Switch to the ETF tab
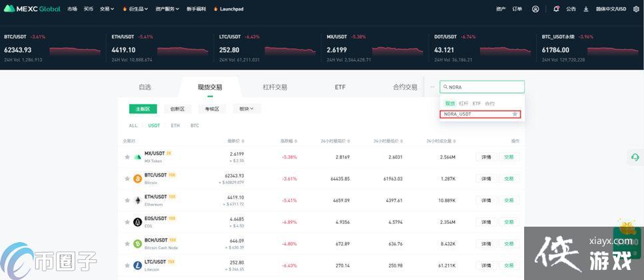 (x=340, y=87)
